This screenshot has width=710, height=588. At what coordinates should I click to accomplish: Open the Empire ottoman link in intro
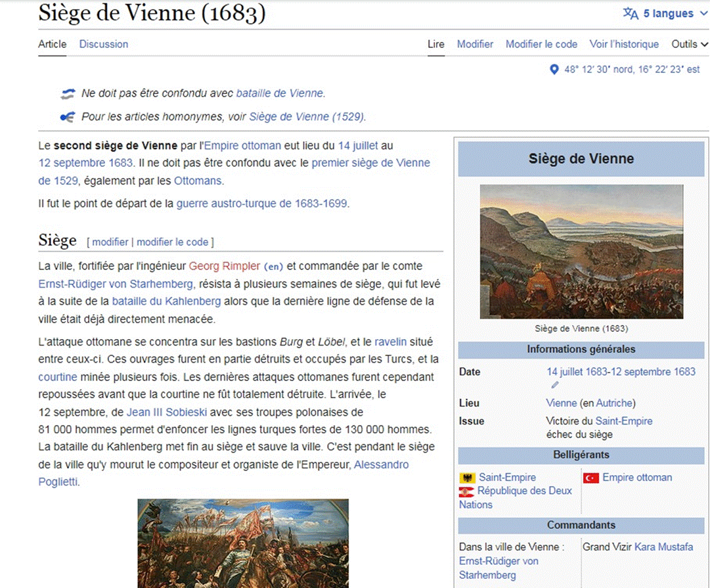pos(243,145)
